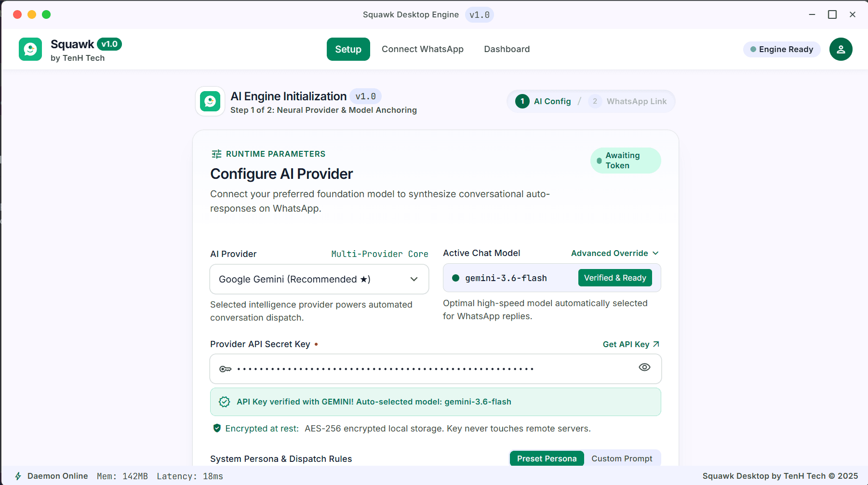Screen dimensions: 868x485
Task: Follow the Get API Key link
Action: pyautogui.click(x=631, y=344)
